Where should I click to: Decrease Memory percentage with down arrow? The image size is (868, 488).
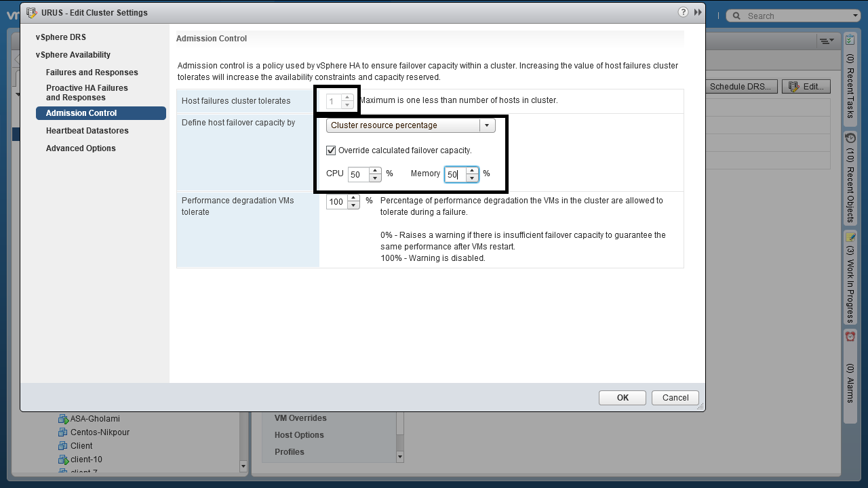coord(472,178)
